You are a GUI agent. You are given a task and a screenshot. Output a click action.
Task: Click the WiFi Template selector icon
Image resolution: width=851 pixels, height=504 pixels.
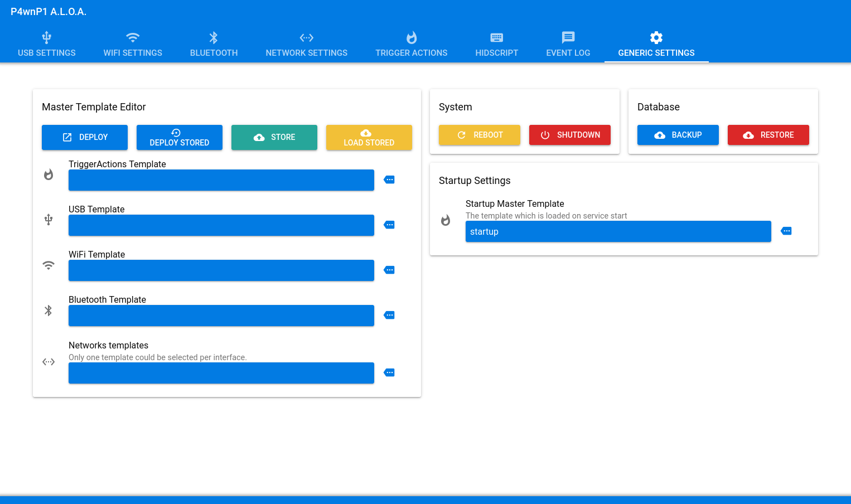pyautogui.click(x=389, y=270)
